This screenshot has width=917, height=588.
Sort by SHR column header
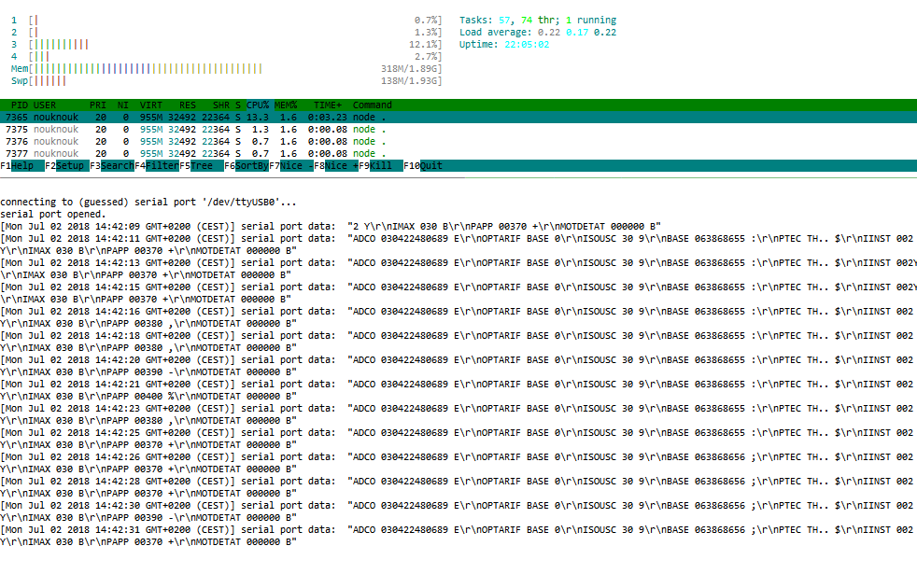pyautogui.click(x=221, y=105)
